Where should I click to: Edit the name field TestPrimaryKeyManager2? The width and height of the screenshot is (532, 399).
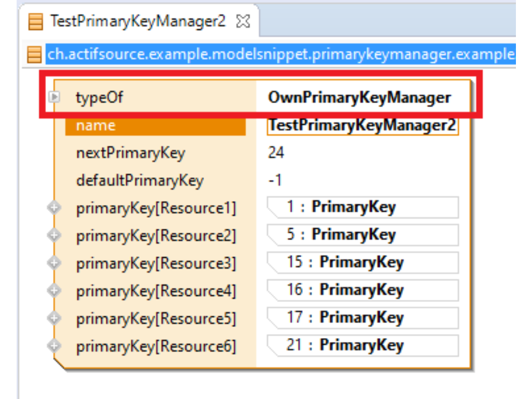[362, 125]
